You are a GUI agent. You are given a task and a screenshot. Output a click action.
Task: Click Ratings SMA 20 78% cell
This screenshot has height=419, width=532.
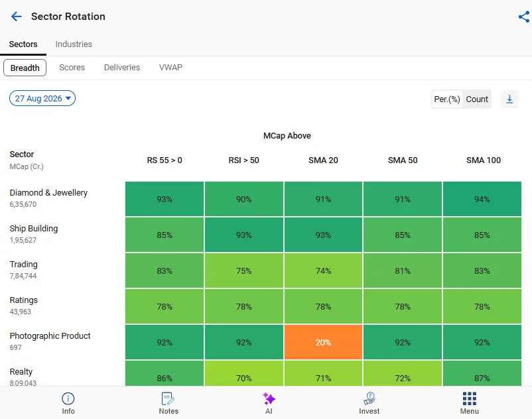pyautogui.click(x=323, y=306)
